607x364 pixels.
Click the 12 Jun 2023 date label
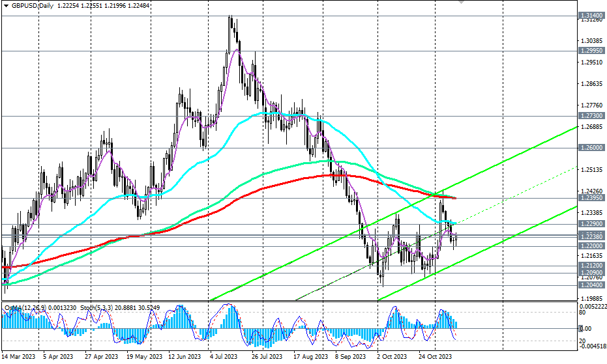[183, 356]
